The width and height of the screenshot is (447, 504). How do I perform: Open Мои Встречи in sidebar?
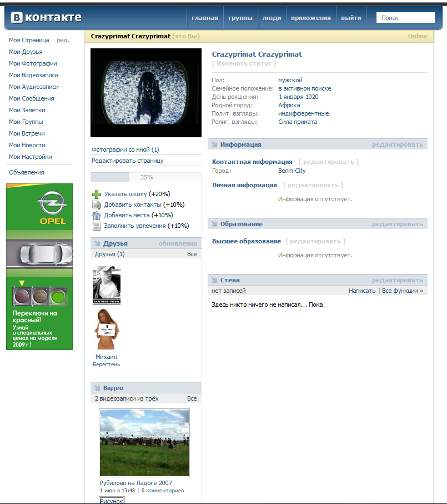(27, 133)
